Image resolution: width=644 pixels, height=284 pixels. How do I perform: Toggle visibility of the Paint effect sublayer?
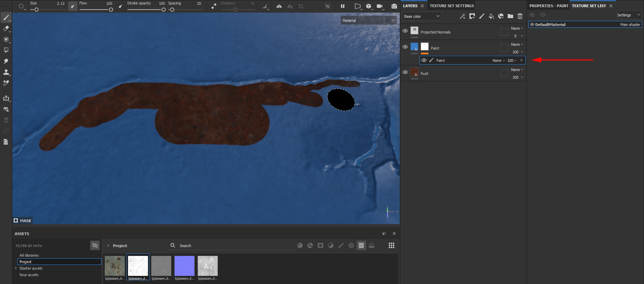[x=424, y=60]
